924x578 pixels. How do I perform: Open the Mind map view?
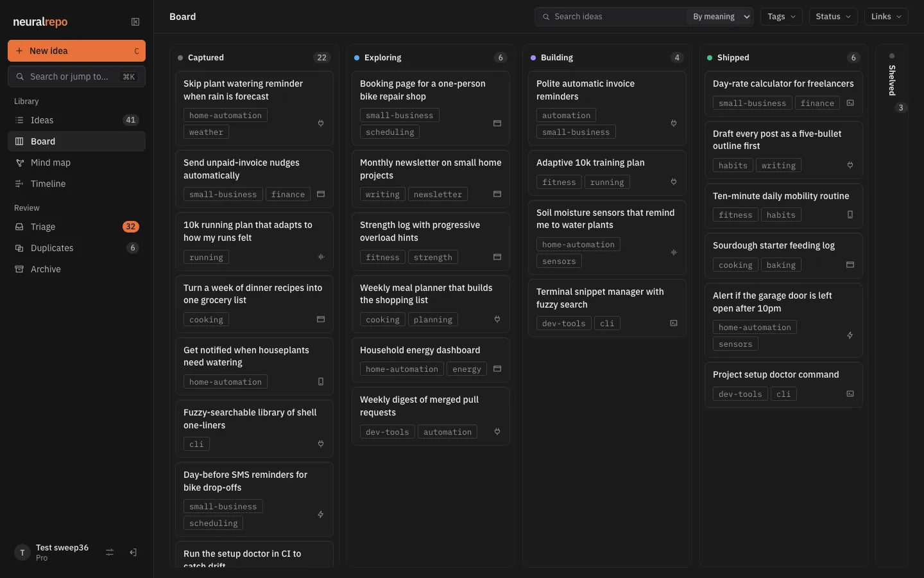76,162
